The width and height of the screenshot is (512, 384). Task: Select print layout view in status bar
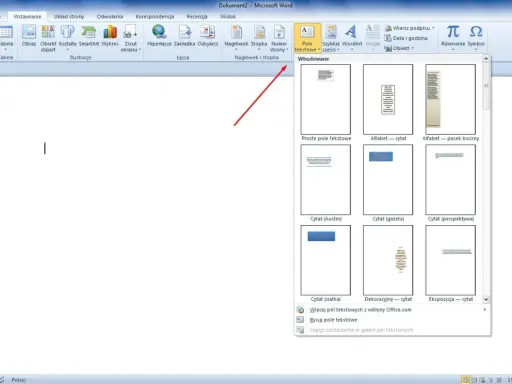coord(465,380)
